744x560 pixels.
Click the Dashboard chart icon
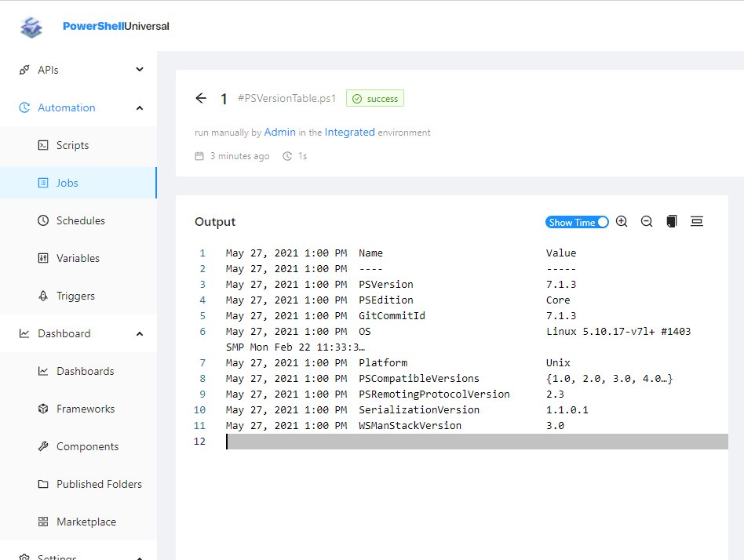pos(24,333)
